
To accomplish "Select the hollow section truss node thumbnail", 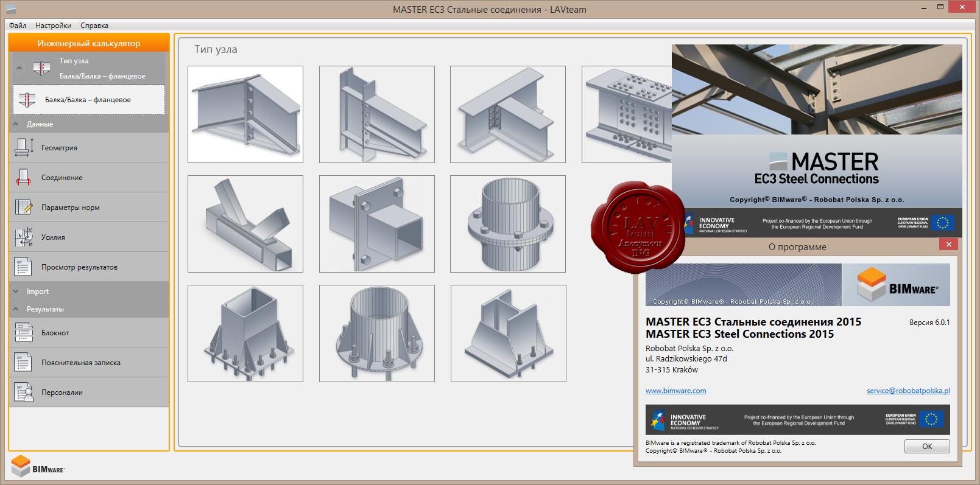I will (x=245, y=224).
